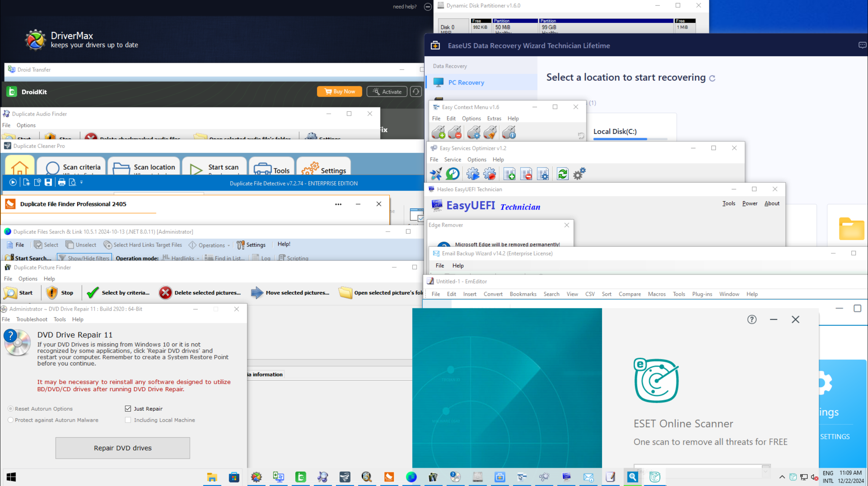Click the mouse-with-broom cleaner icon

490,132
